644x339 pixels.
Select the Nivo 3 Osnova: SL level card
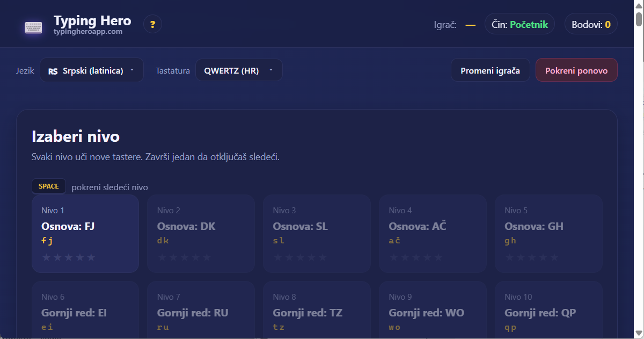(x=317, y=234)
